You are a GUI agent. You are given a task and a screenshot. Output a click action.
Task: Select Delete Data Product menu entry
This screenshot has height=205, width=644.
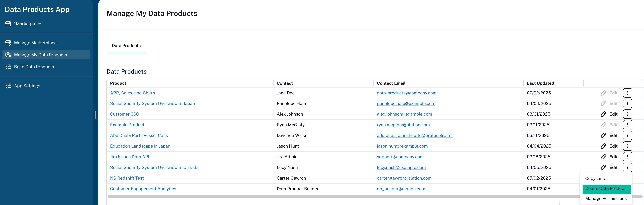pyautogui.click(x=606, y=189)
